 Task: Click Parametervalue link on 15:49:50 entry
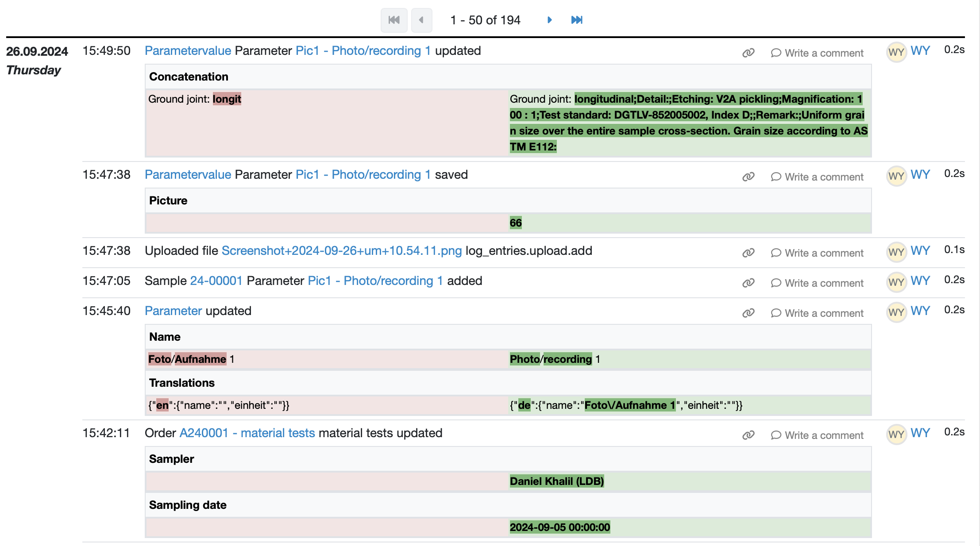[x=188, y=51]
